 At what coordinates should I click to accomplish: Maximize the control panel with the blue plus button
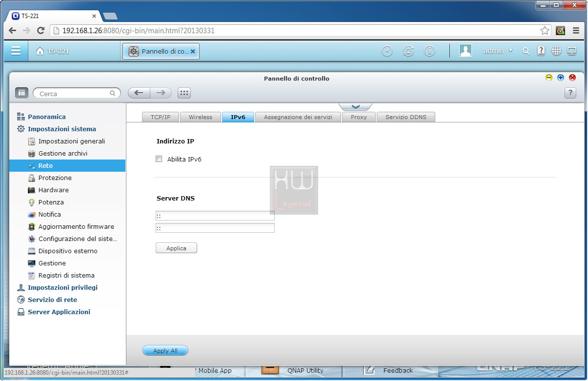[561, 78]
